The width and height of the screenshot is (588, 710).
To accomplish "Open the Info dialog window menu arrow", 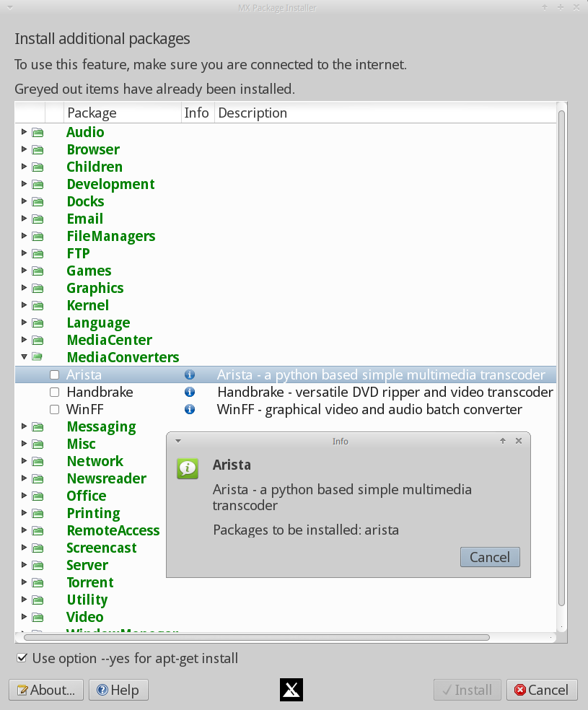I will 178,441.
